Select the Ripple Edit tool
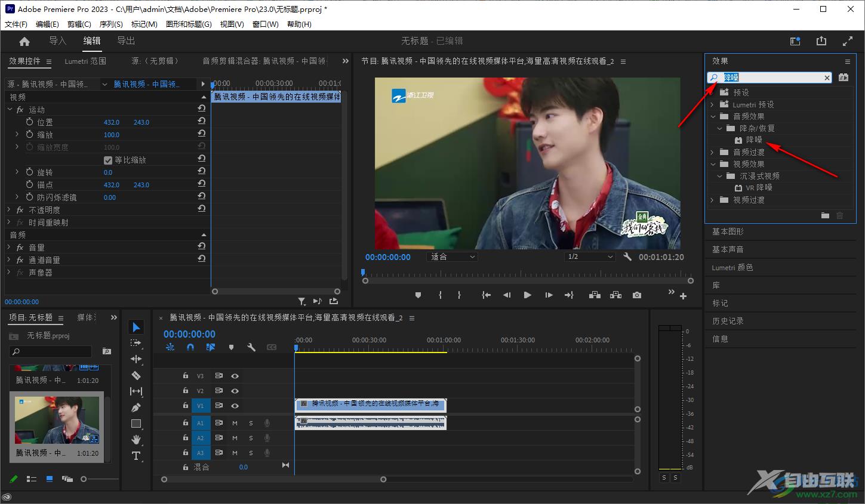Screen dimensions: 865x504 click(136, 359)
